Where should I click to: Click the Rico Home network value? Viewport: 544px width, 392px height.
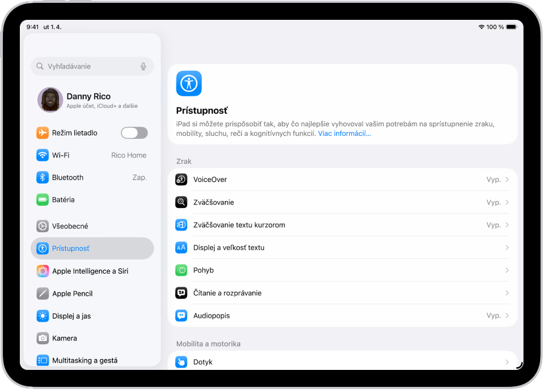[x=129, y=155]
